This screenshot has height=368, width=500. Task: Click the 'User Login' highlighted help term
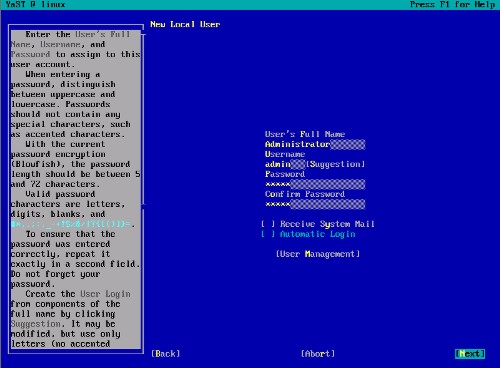[x=105, y=294]
